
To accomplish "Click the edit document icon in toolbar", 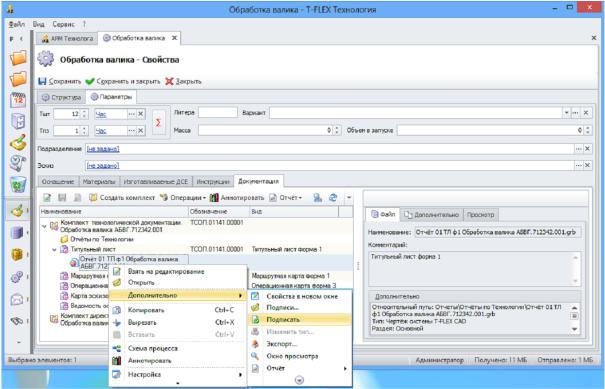I will click(47, 198).
